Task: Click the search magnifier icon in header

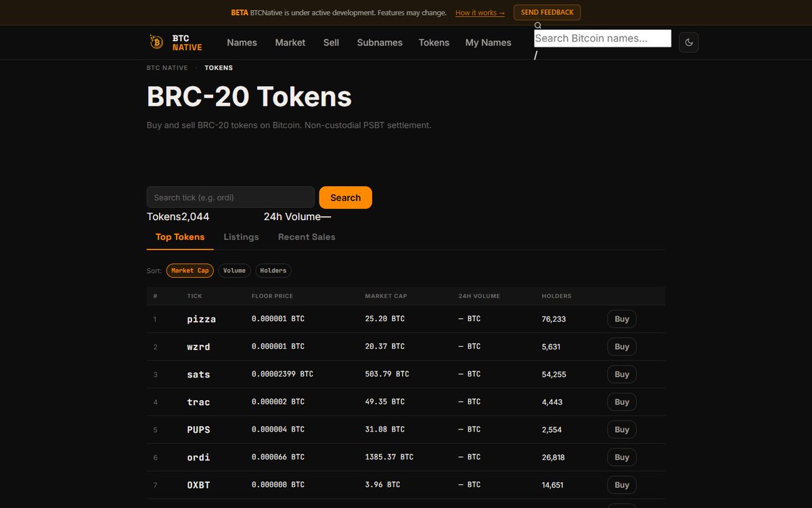Action: point(538,26)
